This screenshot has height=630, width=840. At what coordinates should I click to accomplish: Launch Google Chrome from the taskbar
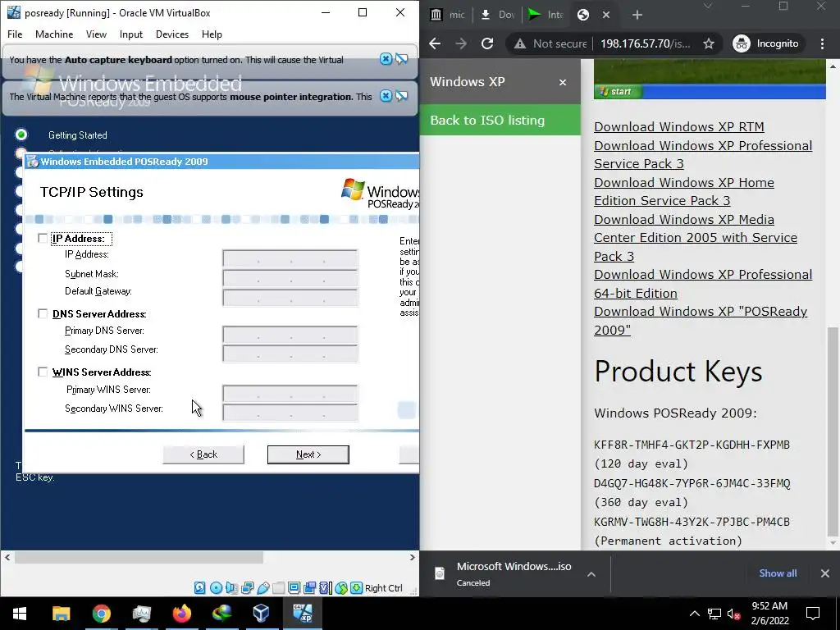pos(101,614)
